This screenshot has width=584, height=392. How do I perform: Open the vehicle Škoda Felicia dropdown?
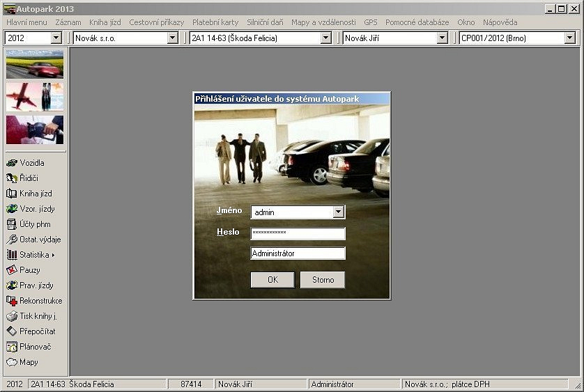325,38
